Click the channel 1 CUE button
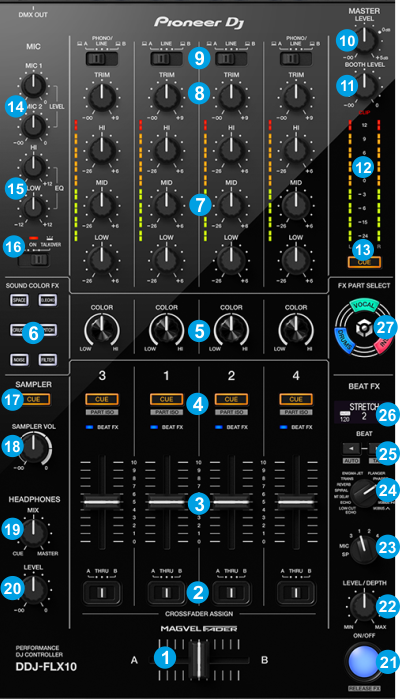400x699 pixels. click(166, 399)
